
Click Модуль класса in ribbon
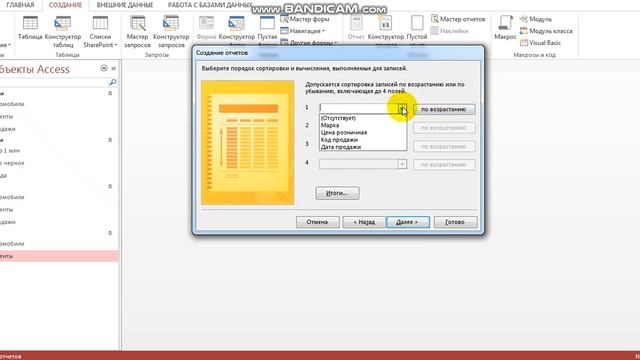pos(546,31)
